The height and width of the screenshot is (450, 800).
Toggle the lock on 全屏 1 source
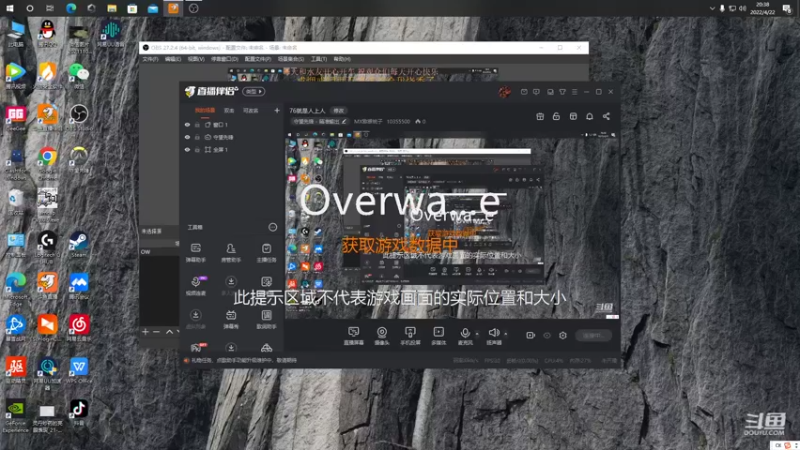point(197,150)
